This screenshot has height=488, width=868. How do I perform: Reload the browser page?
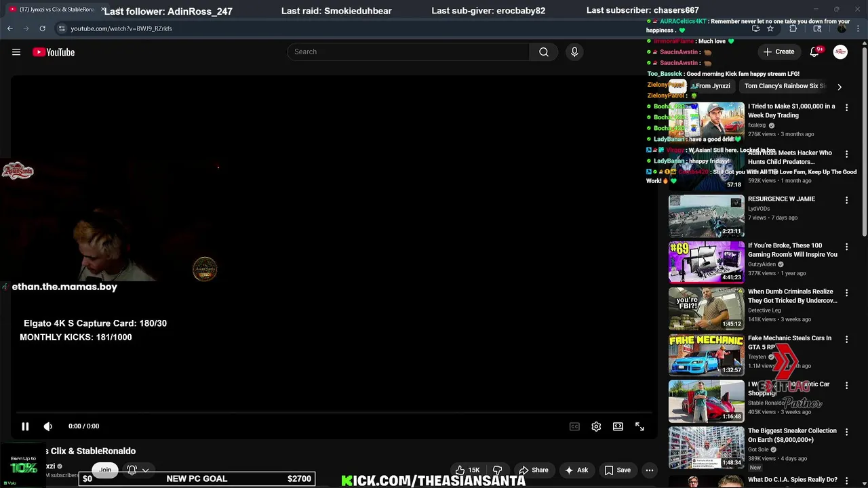[42, 28]
